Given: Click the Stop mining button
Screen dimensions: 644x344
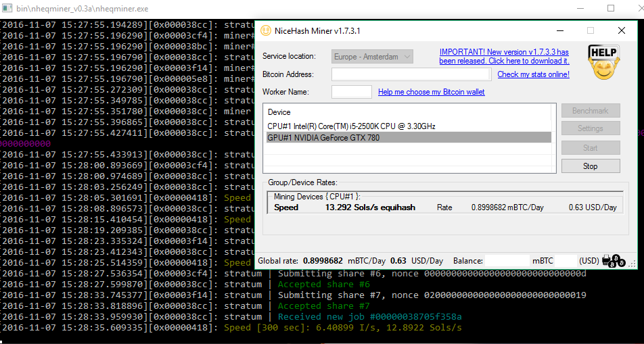Looking at the screenshot, I should click(590, 166).
